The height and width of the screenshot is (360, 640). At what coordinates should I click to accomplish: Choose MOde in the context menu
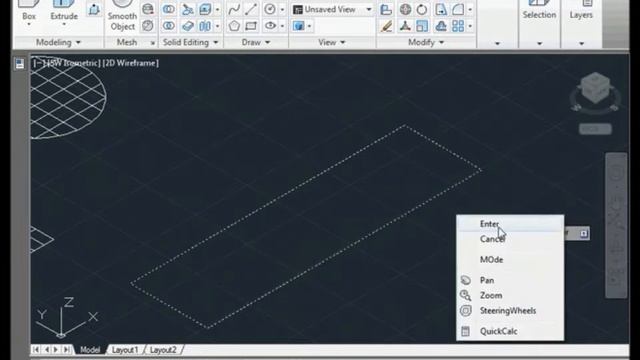pyautogui.click(x=510, y=260)
